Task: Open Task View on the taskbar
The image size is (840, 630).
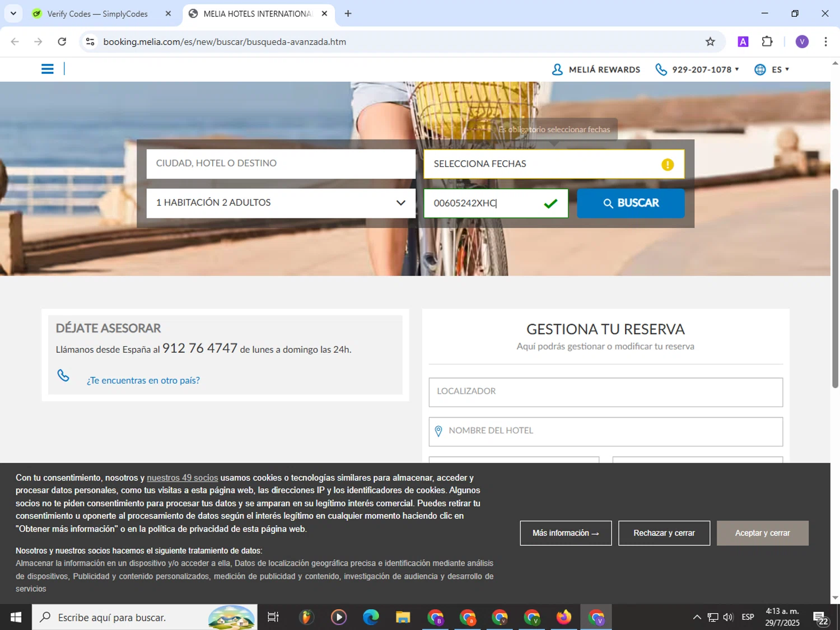Action: pos(273,617)
